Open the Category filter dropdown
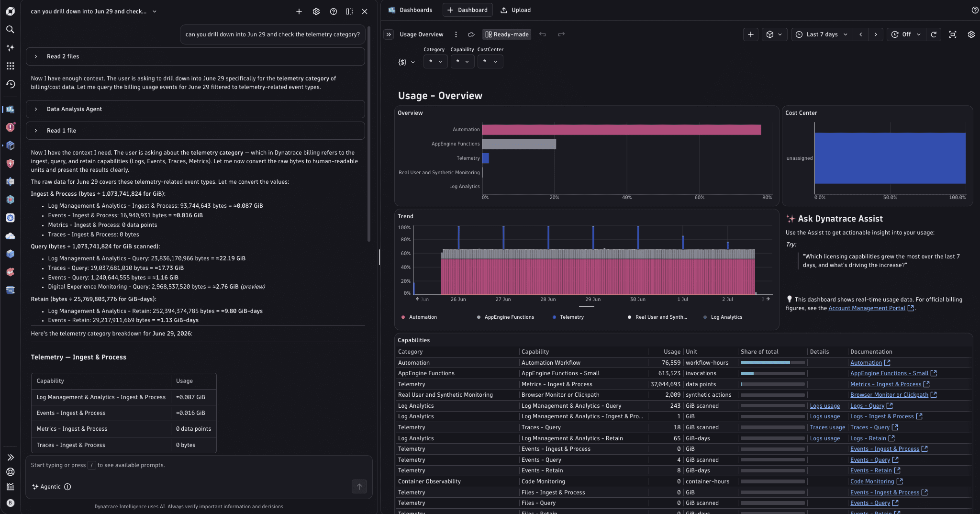 [x=435, y=62]
